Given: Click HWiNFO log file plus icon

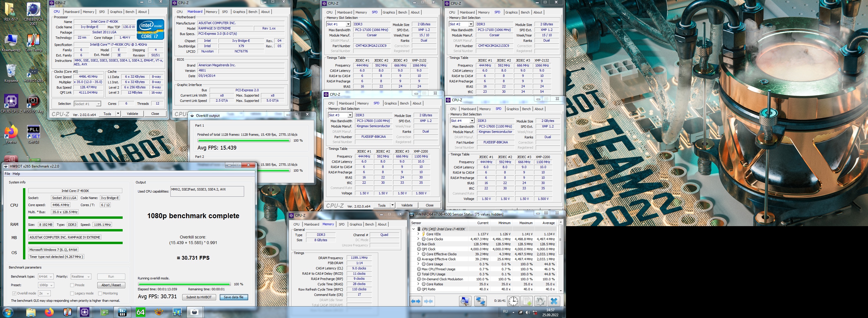Looking at the screenshot, I should click(526, 301).
